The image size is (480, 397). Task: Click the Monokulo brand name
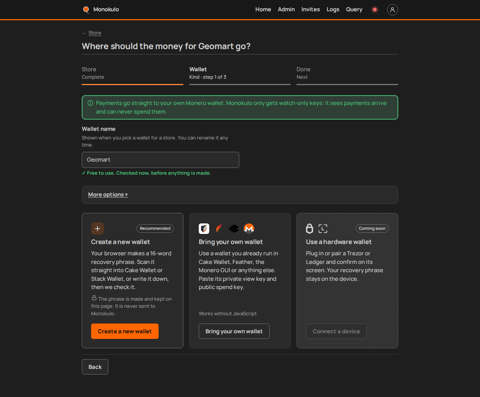[x=106, y=9]
